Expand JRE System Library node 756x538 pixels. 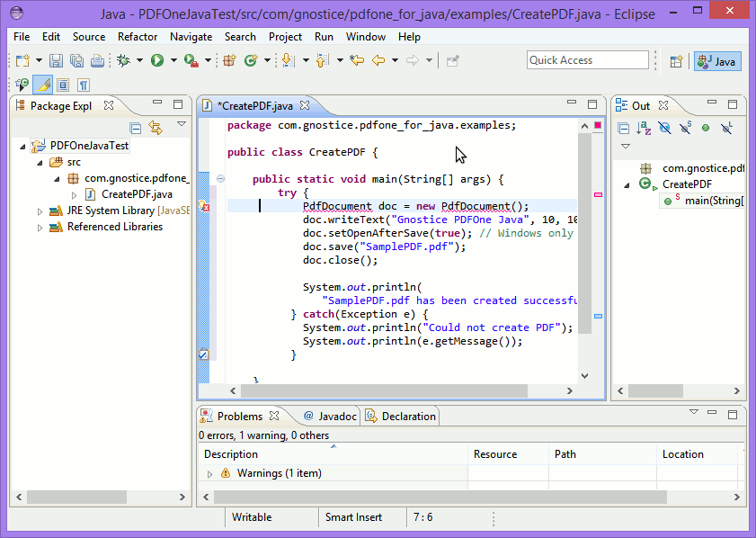(40, 211)
